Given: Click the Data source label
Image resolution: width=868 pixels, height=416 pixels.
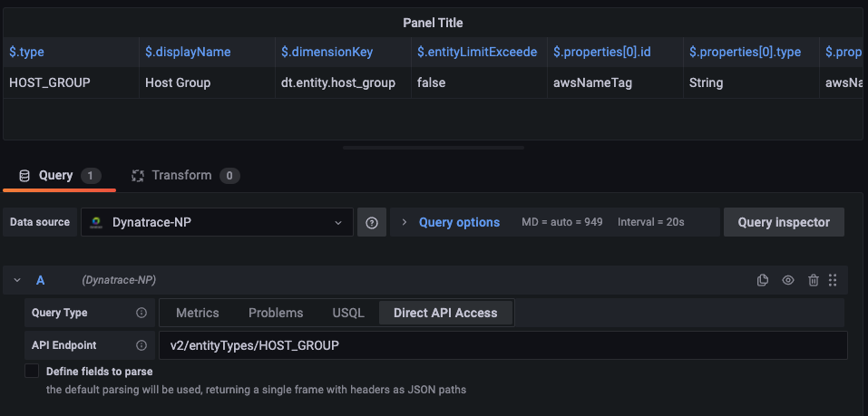Looking at the screenshot, I should tap(40, 222).
